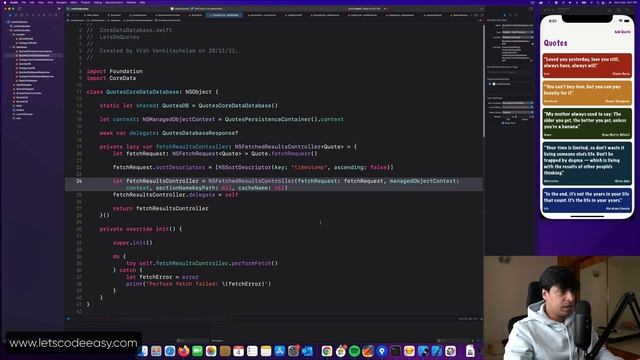Open Safari from the Dock
640x360 pixels.
click(170, 351)
